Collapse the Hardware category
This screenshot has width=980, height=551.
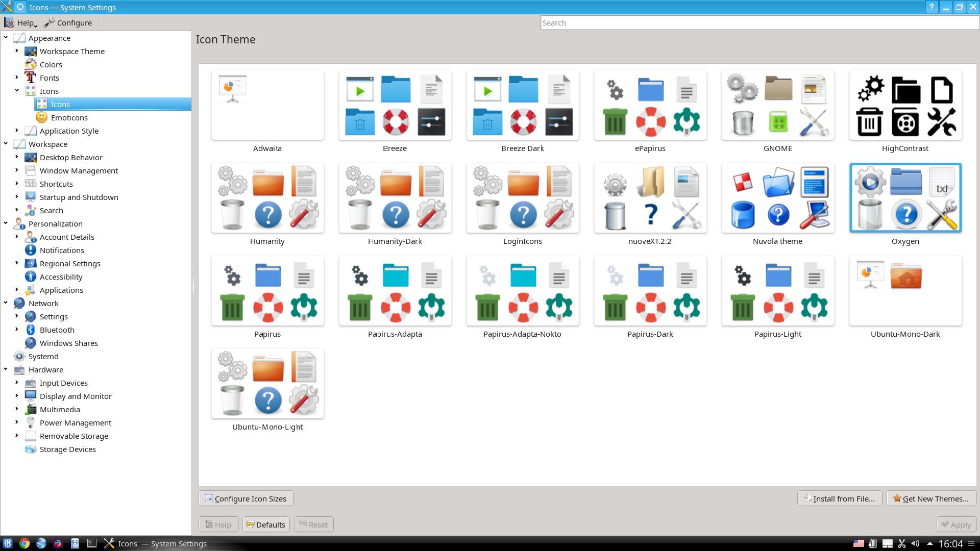(6, 369)
